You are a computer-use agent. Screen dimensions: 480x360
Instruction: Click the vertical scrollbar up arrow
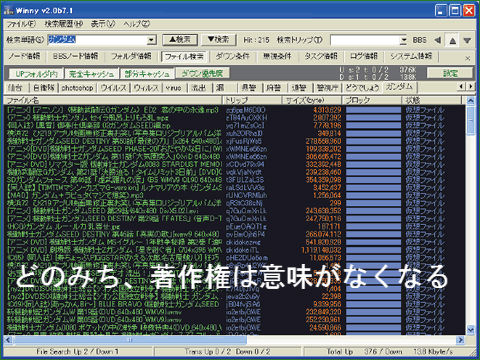(470, 100)
